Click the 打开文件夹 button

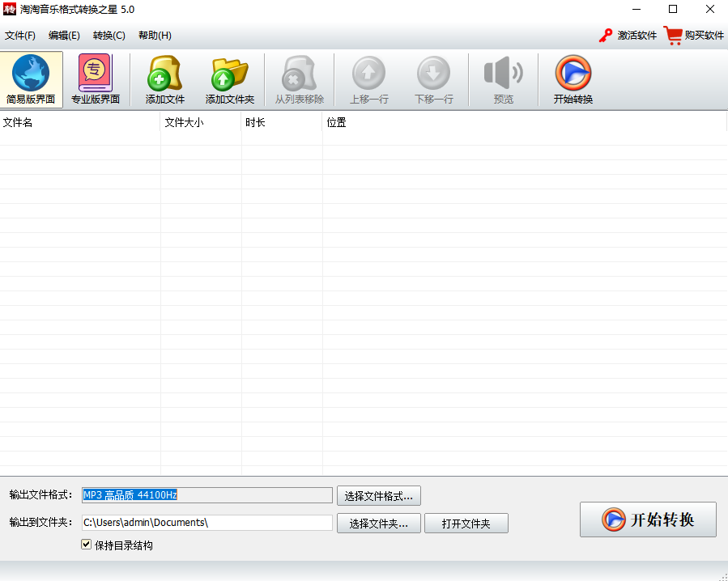pyautogui.click(x=466, y=523)
